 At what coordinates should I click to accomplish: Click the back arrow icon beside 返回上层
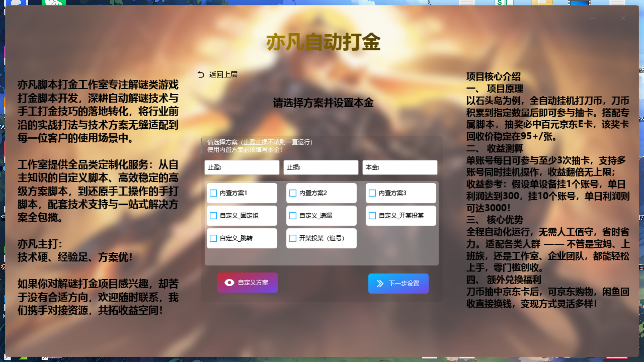point(201,74)
